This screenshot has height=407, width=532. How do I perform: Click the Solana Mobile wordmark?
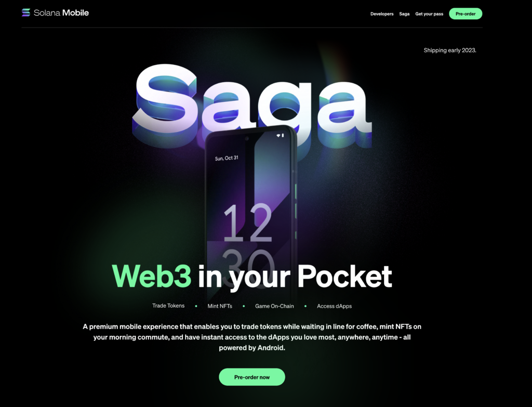click(x=61, y=13)
